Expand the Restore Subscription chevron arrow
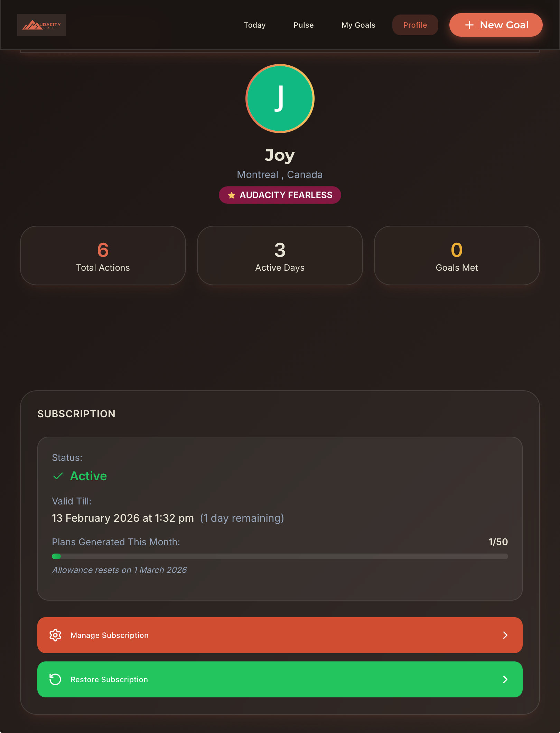 pyautogui.click(x=505, y=679)
